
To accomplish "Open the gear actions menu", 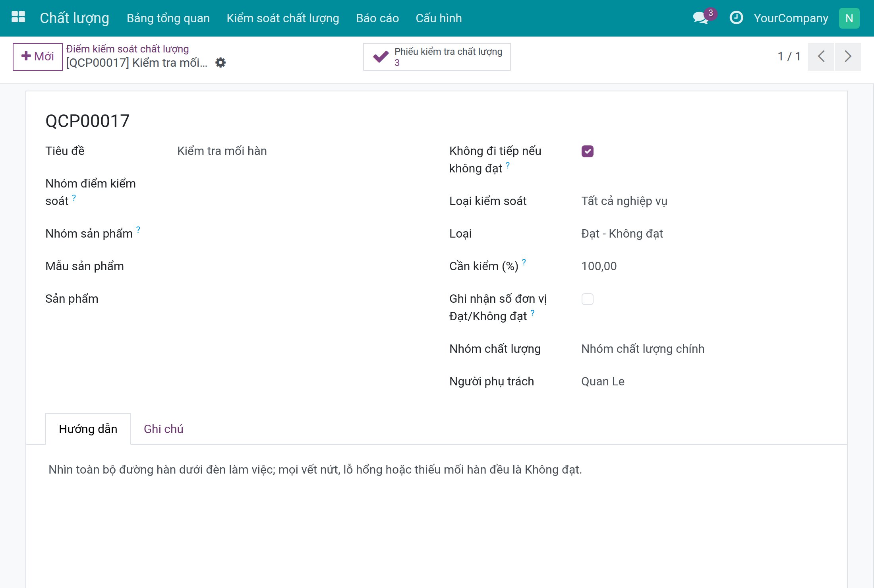I will click(220, 63).
